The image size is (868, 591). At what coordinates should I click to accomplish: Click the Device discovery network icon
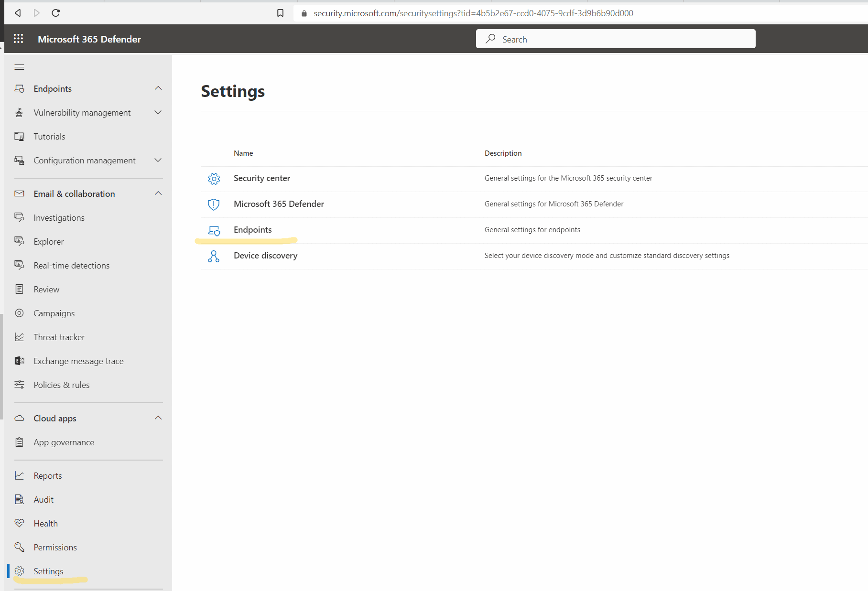tap(214, 257)
